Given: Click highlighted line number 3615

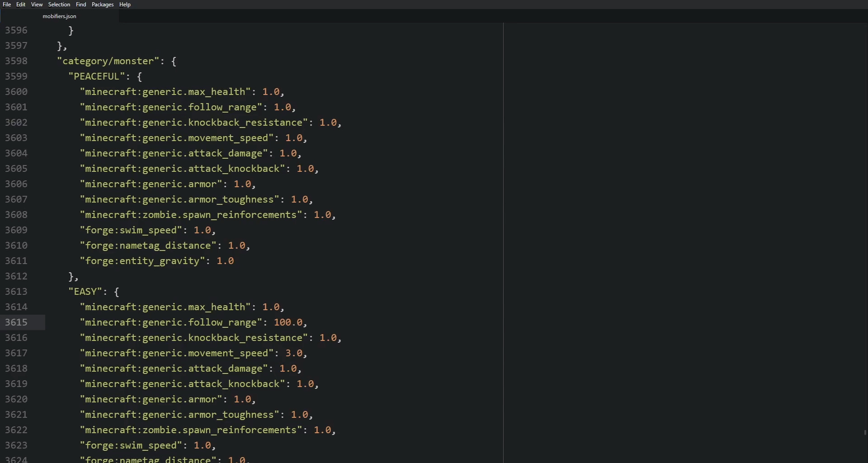Looking at the screenshot, I should point(16,322).
